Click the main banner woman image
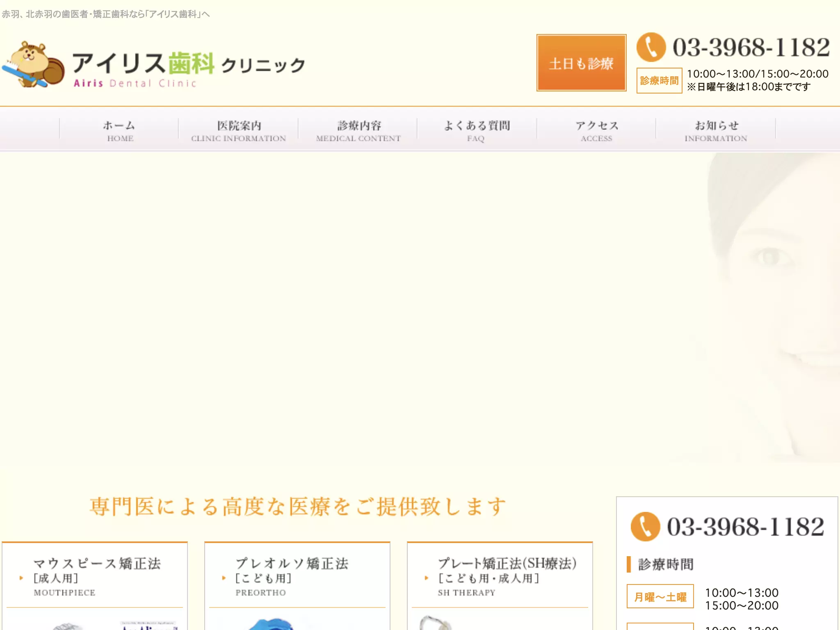 coord(420,308)
